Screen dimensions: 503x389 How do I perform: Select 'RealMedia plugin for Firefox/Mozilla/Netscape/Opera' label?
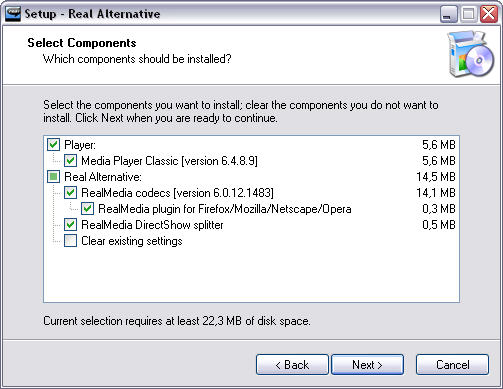(x=225, y=209)
